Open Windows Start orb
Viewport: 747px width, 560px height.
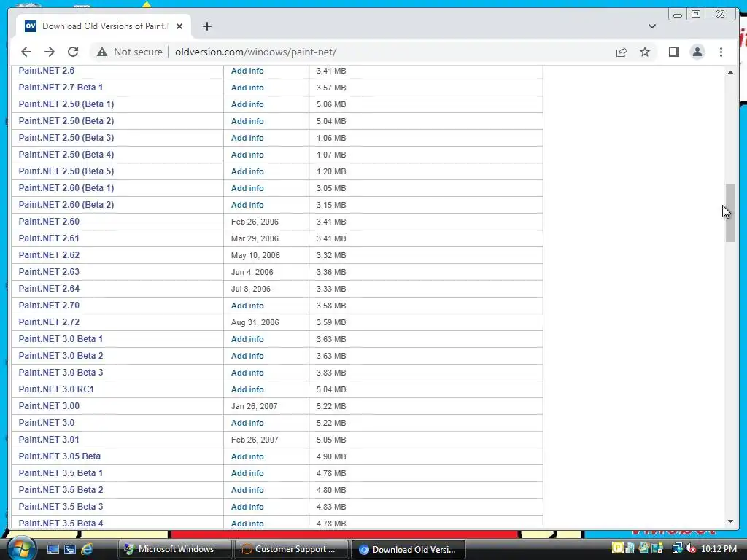coord(21,549)
